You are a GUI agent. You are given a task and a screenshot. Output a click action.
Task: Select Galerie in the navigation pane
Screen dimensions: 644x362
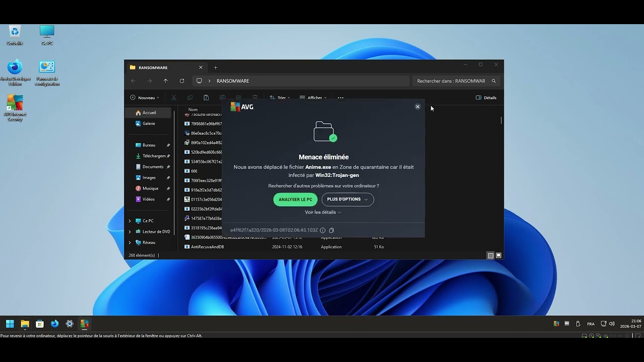149,124
